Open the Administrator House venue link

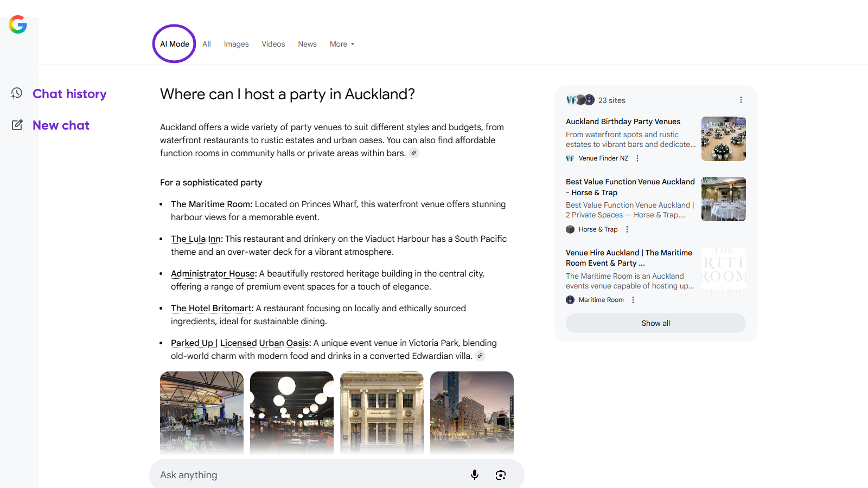point(213,273)
